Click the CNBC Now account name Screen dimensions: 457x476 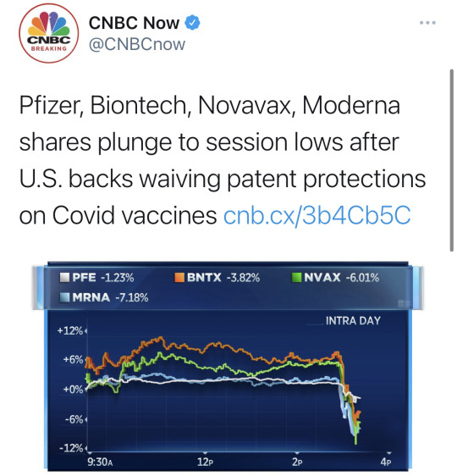coord(134,23)
